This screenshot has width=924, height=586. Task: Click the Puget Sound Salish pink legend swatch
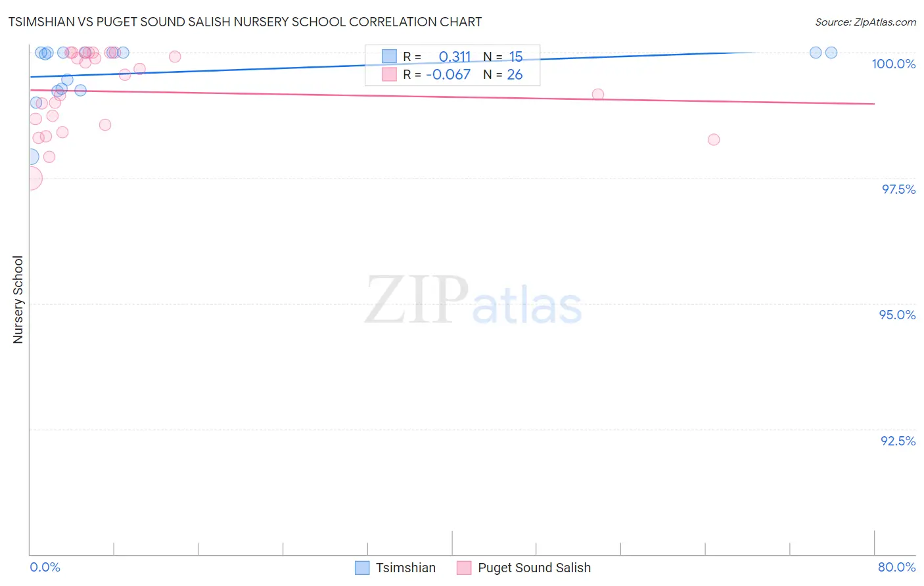point(464,568)
